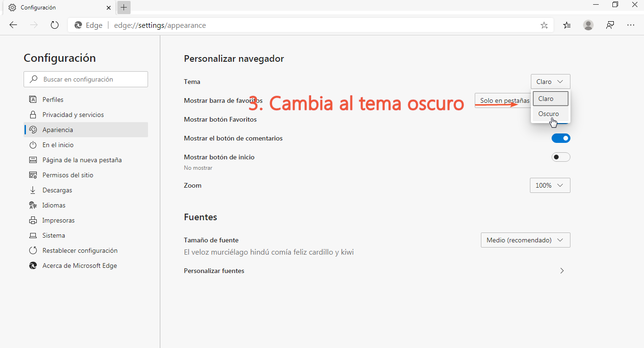This screenshot has height=348, width=644.
Task: Click the Impresoras printer icon
Action: [x=33, y=220]
